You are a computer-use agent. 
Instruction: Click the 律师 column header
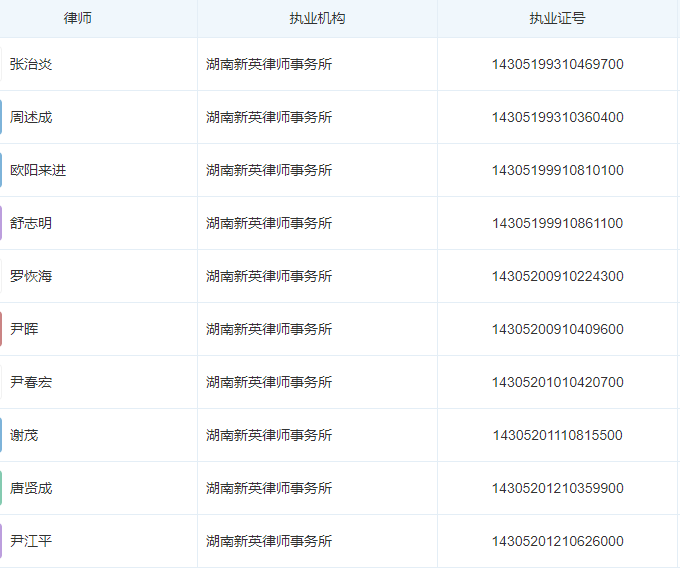pyautogui.click(x=78, y=18)
